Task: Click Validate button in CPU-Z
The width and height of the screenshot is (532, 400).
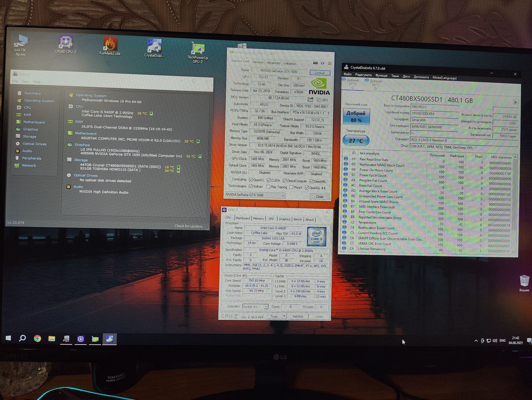Action: [x=298, y=316]
